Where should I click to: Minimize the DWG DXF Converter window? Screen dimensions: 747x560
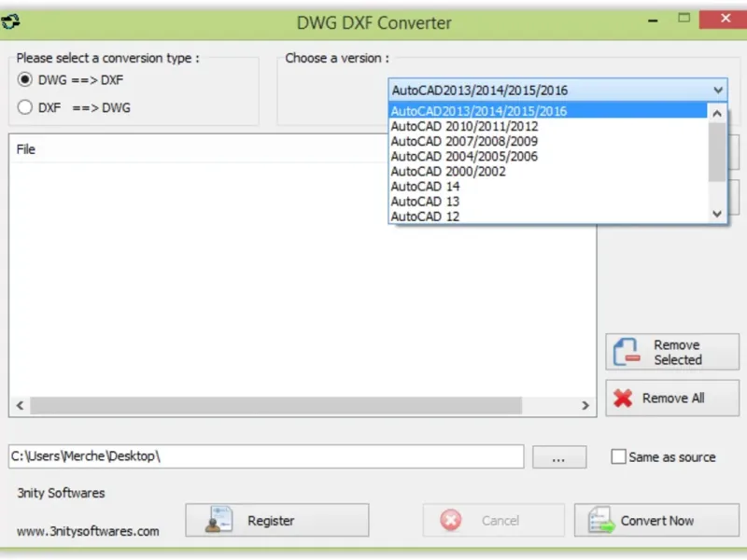pos(653,21)
